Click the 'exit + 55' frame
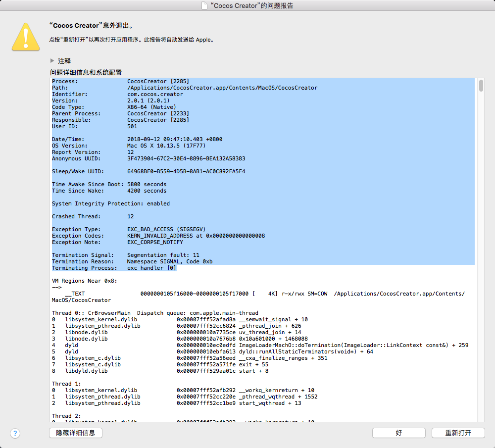 click(x=160, y=365)
